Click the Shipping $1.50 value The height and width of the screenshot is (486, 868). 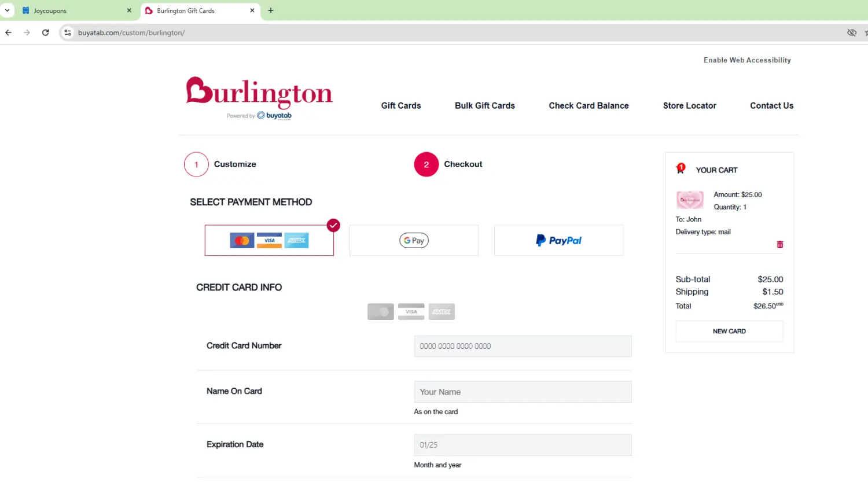(773, 292)
